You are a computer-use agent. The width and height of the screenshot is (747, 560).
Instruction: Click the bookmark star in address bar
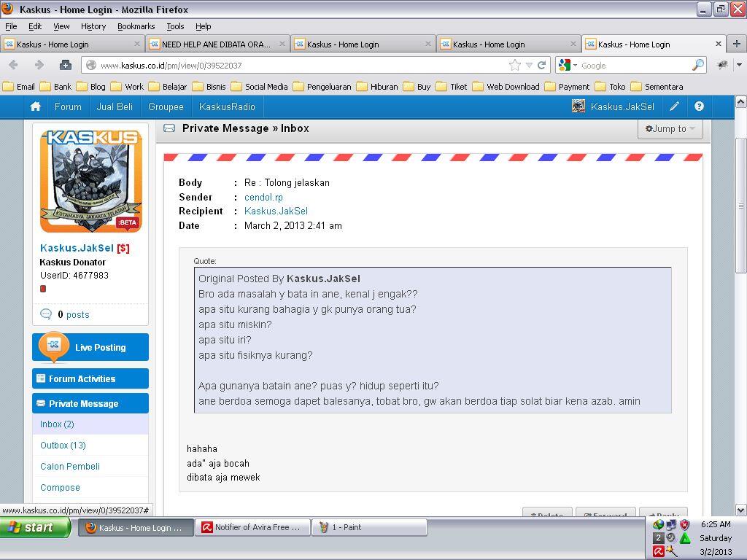click(515, 65)
